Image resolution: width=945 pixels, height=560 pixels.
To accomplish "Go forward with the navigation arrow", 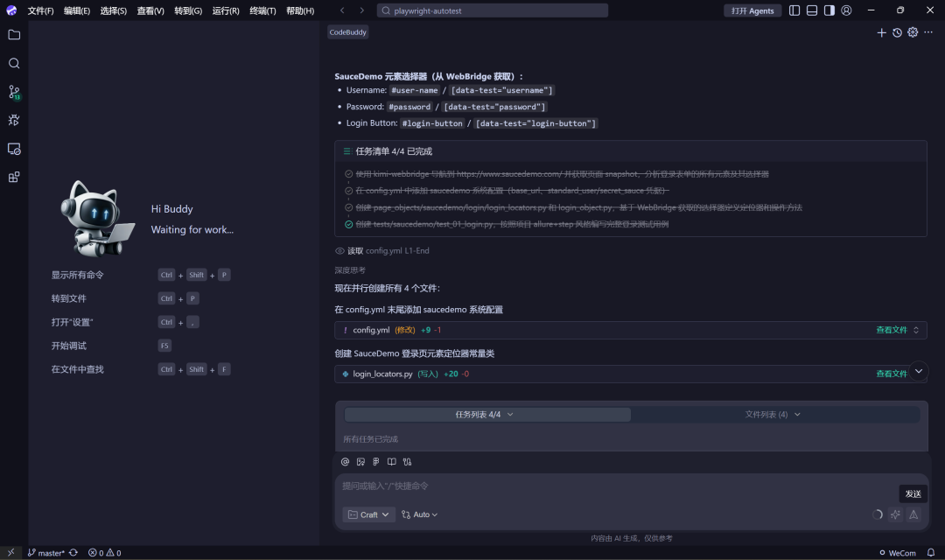I will (x=361, y=10).
